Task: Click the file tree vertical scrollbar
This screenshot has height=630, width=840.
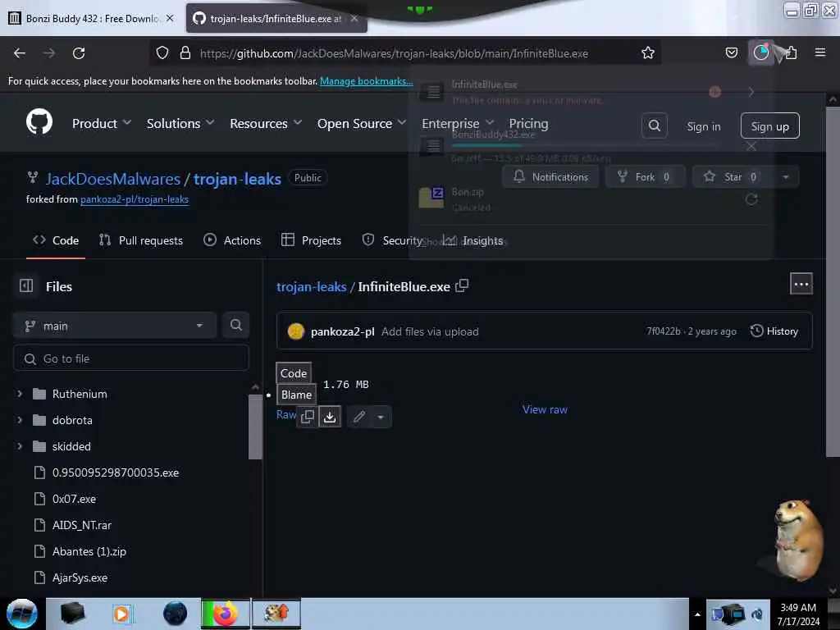Action: point(256,427)
